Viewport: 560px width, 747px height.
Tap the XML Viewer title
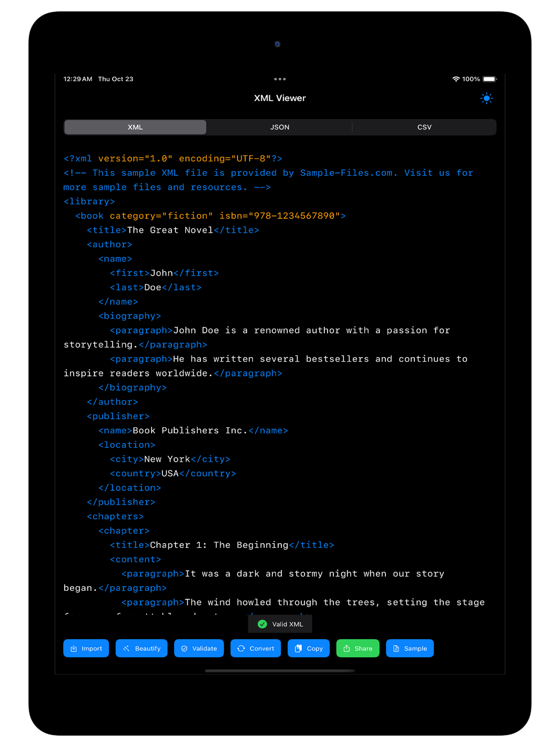pos(280,98)
